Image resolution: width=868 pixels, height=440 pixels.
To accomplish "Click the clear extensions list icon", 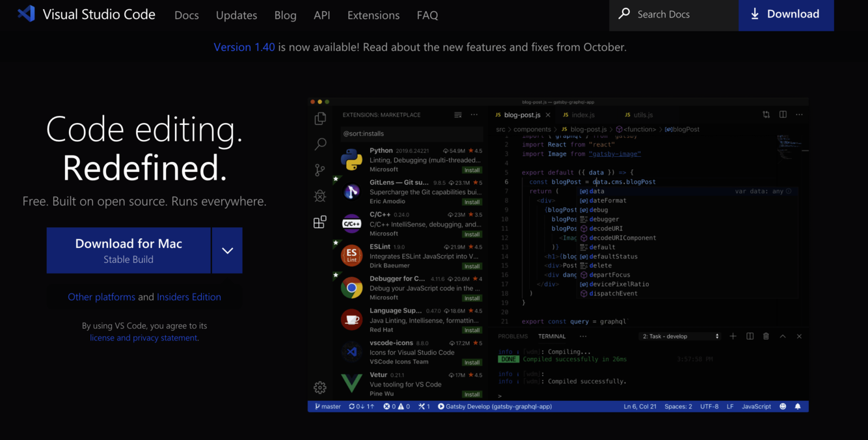I will click(458, 115).
